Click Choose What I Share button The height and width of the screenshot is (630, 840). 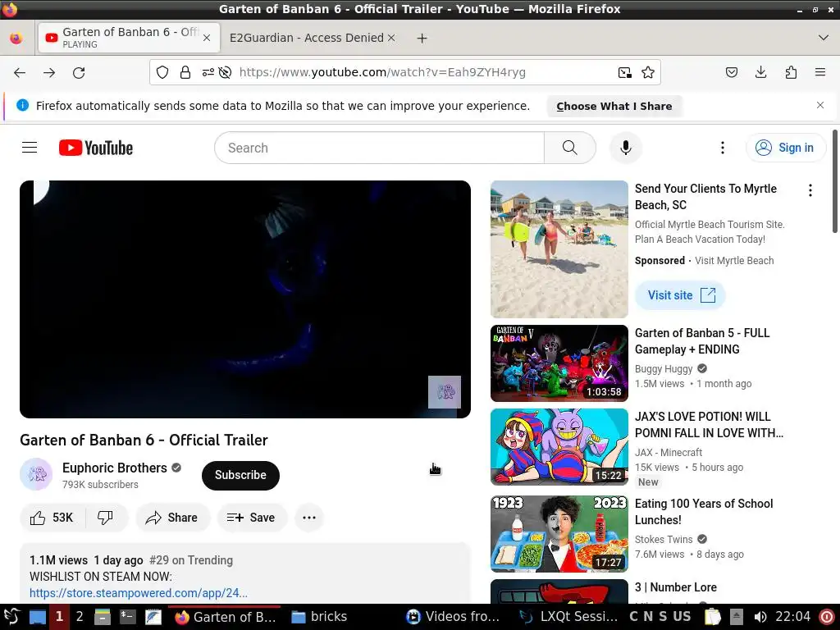614,106
